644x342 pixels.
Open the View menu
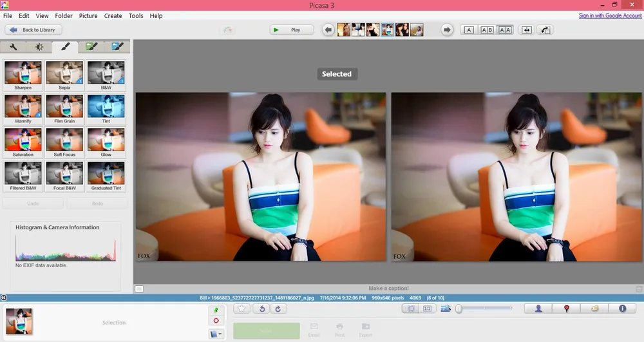click(x=42, y=15)
